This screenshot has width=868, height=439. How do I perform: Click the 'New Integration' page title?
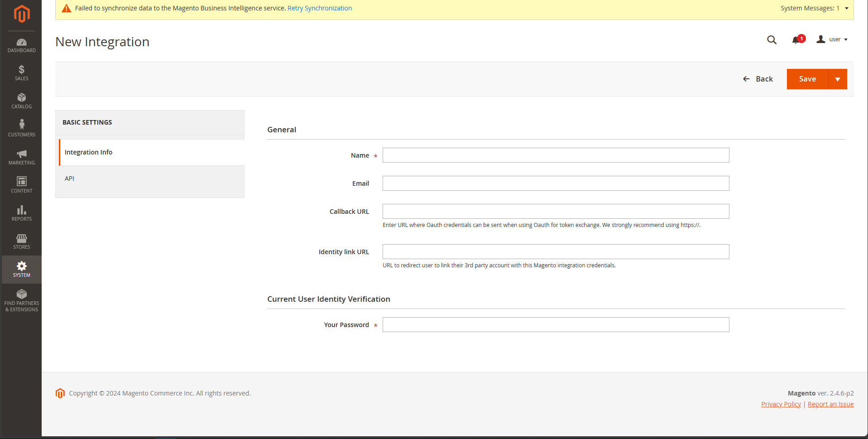tap(102, 42)
